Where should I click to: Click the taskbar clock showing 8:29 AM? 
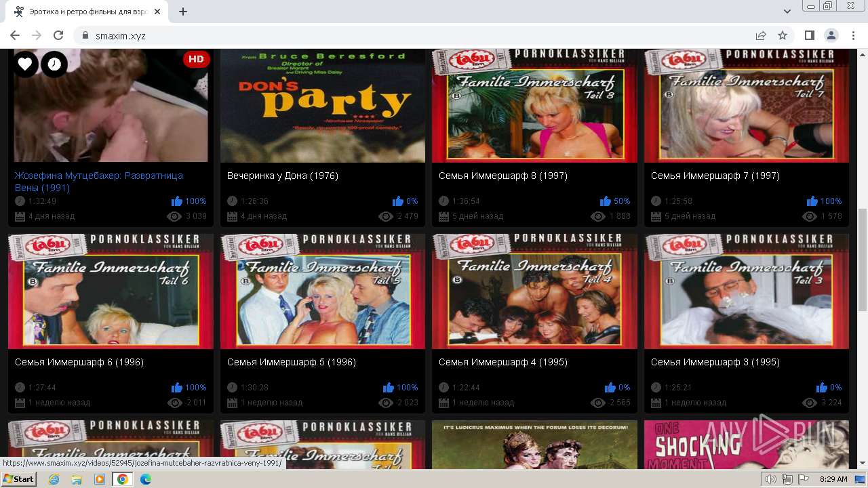pyautogui.click(x=833, y=479)
